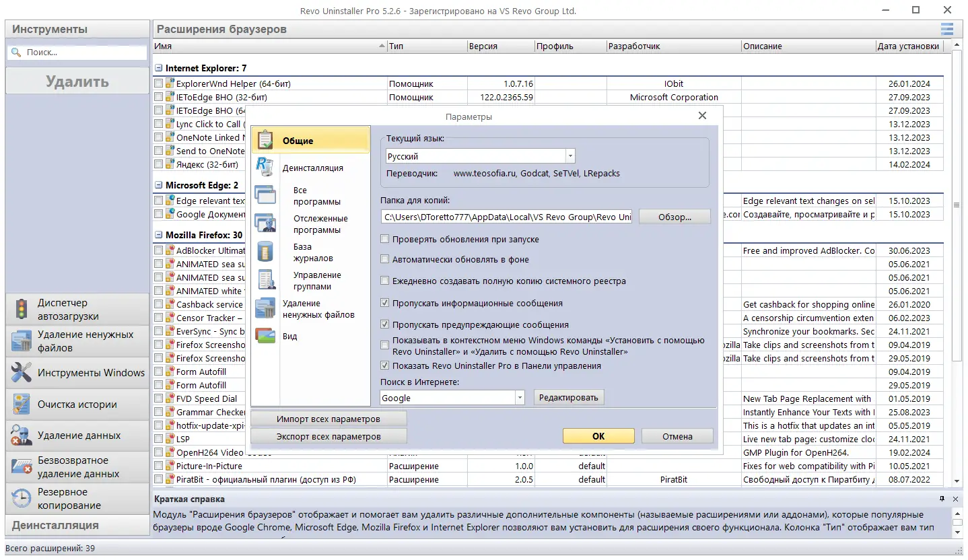Select the Общие category in Параметры

point(311,140)
